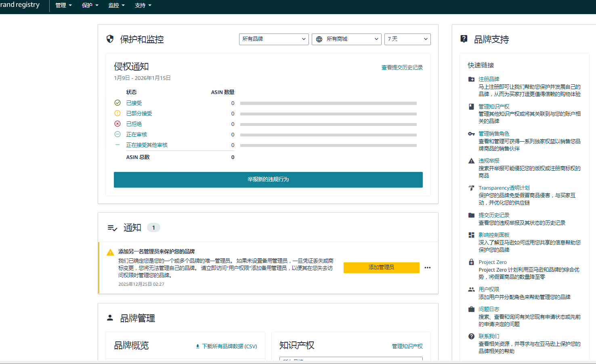The image size is (596, 364).
Task: Click the 联系我们 question mark icon
Action: (471, 336)
